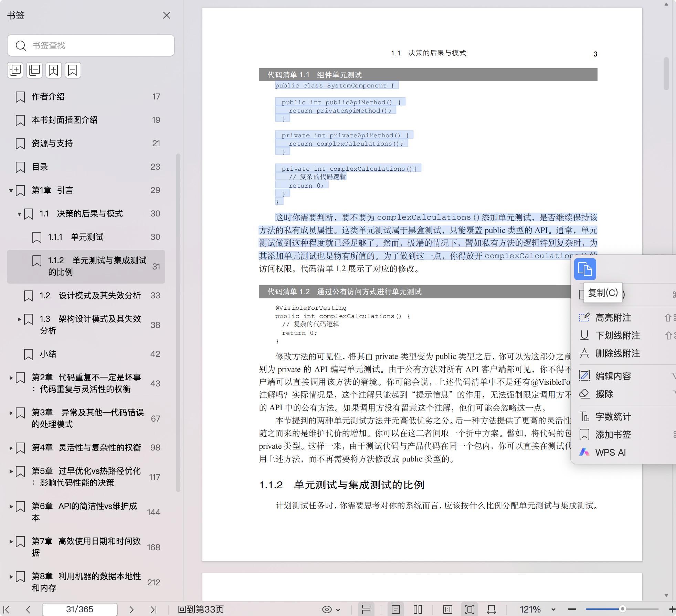676x616 pixels.
Task: Click the actual size 1:1 icon
Action: [x=448, y=609]
